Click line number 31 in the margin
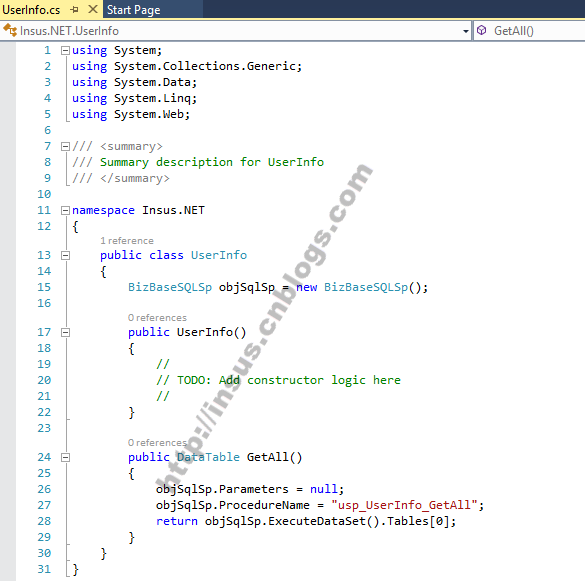This screenshot has width=585, height=581. (44, 569)
